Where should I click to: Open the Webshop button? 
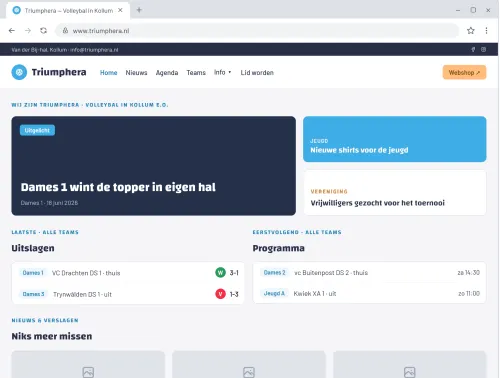(464, 72)
